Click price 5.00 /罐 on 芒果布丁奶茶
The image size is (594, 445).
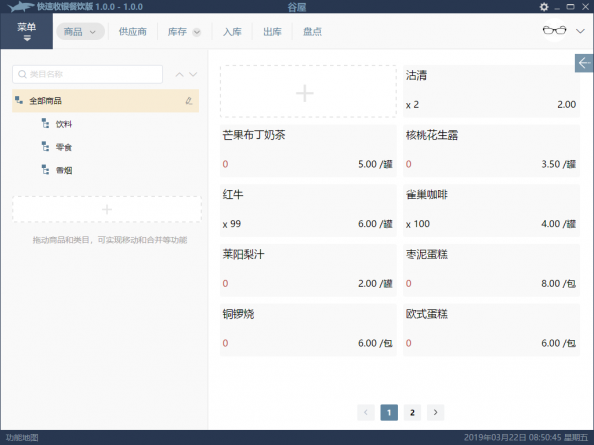click(x=375, y=164)
